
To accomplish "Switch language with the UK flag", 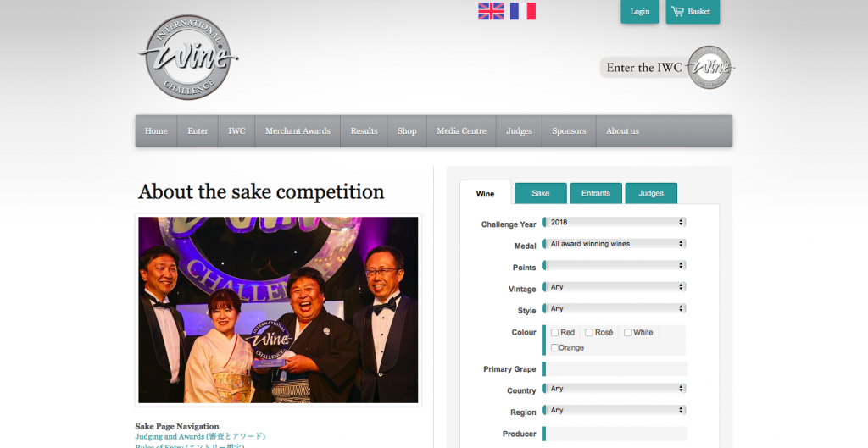I will 491,11.
